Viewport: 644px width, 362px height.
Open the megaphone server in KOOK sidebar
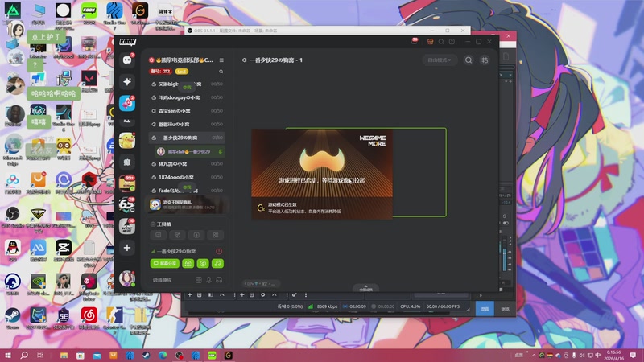click(x=127, y=104)
